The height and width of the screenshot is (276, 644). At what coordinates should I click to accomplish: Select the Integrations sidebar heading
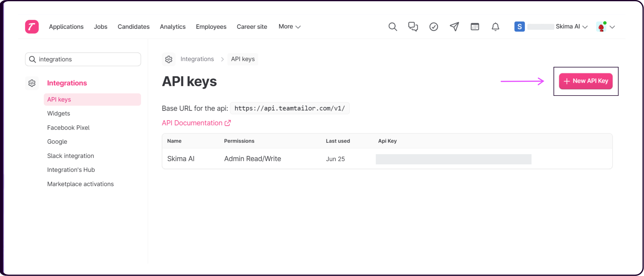tap(67, 83)
